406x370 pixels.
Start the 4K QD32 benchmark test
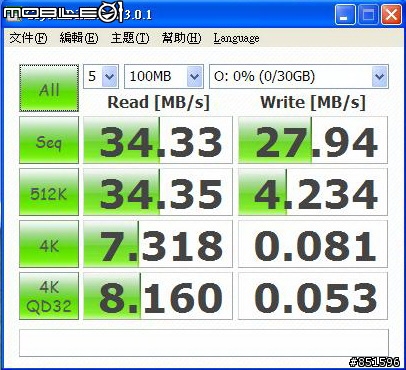coord(49,296)
